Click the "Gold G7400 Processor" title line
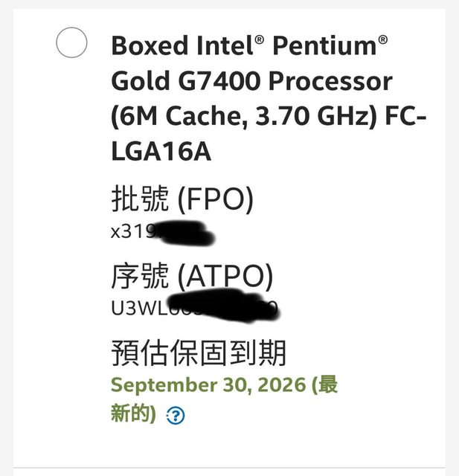The width and height of the screenshot is (459, 476). (x=251, y=80)
